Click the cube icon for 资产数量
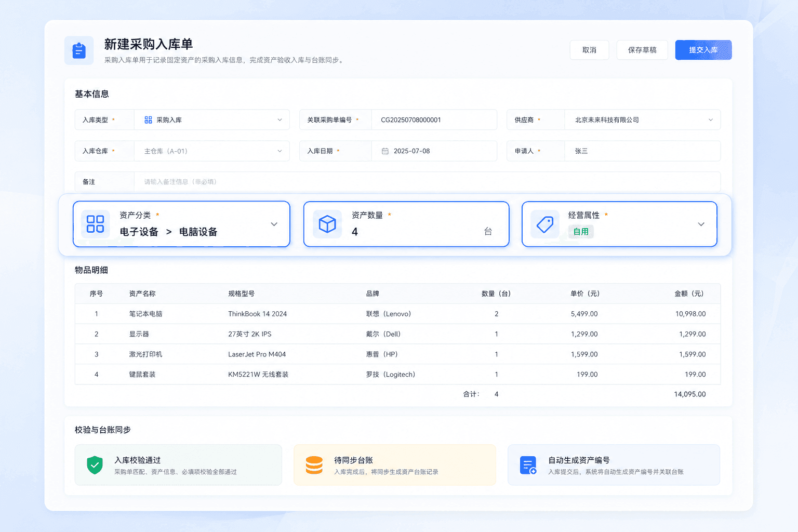This screenshot has width=798, height=532. [327, 224]
